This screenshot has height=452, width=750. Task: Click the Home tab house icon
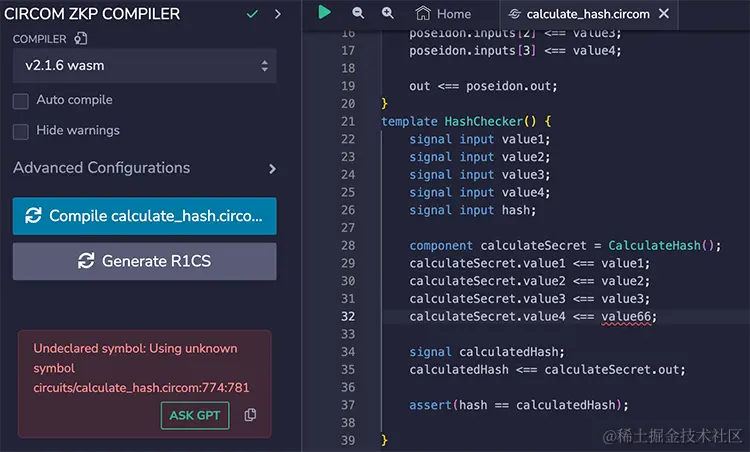click(423, 13)
